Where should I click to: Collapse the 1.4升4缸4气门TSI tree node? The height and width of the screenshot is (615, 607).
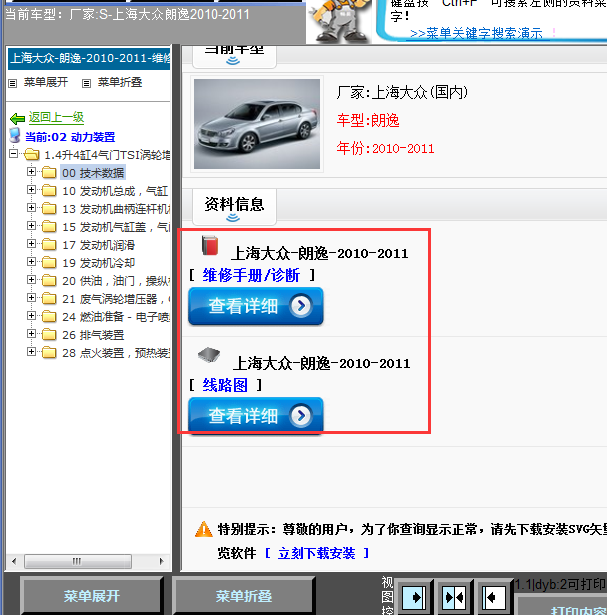14,153
